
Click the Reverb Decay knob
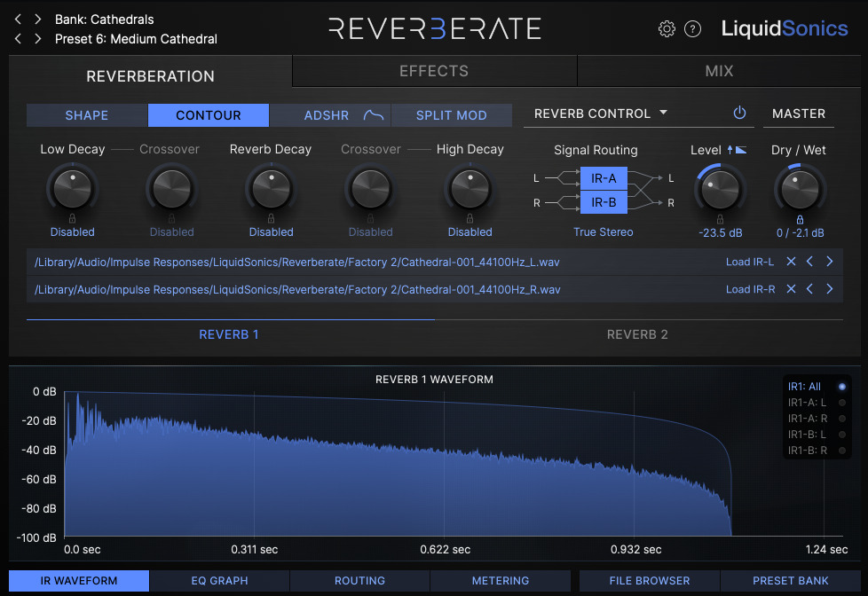pyautogui.click(x=271, y=188)
